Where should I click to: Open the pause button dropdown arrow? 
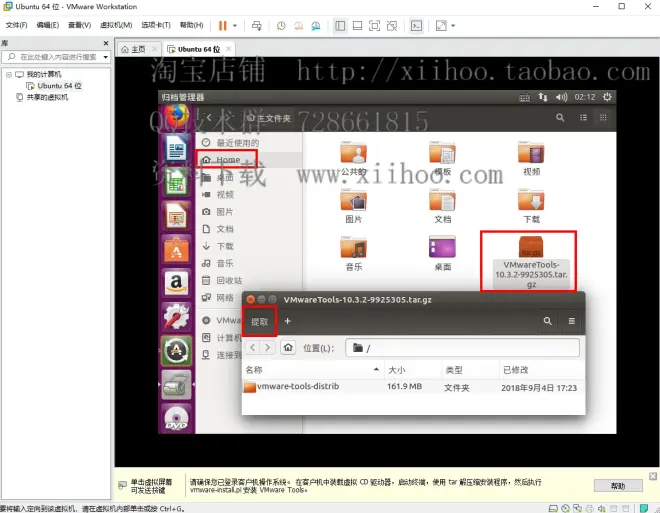point(235,26)
